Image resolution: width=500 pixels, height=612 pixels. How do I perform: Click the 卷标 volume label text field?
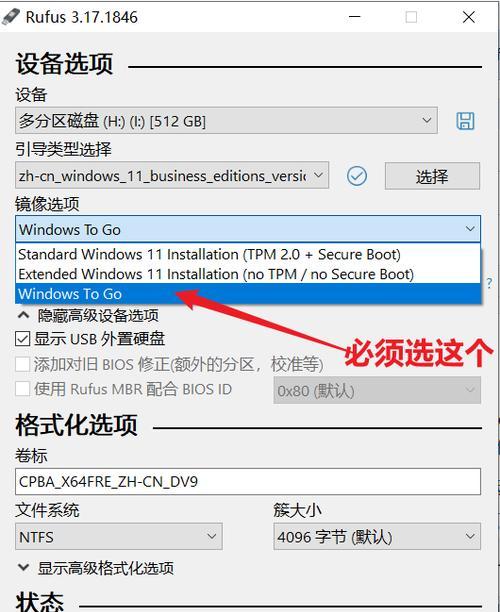pos(248,482)
